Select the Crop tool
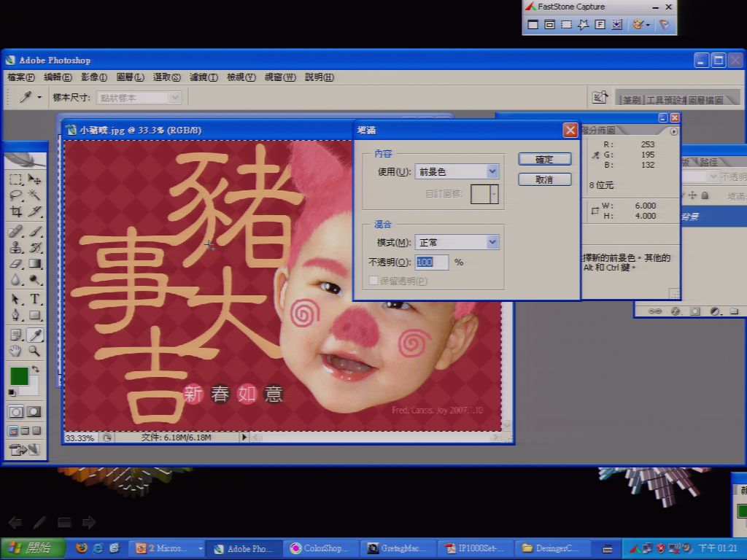The width and height of the screenshot is (747, 560). click(16, 211)
